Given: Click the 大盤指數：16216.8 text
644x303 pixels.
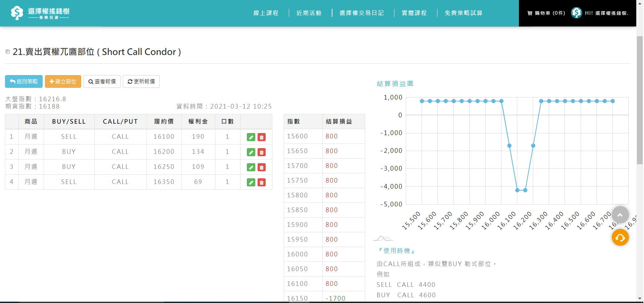Looking at the screenshot, I should pyautogui.click(x=36, y=99).
